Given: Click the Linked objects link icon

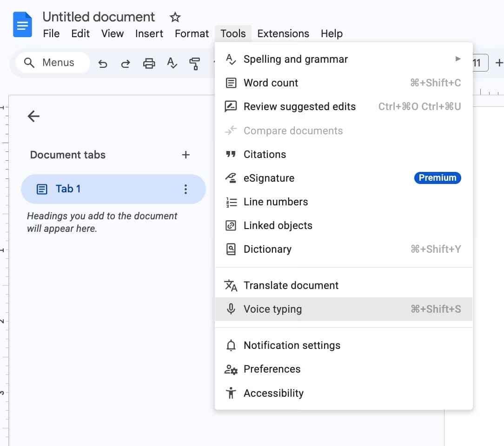Looking at the screenshot, I should pyautogui.click(x=231, y=226).
